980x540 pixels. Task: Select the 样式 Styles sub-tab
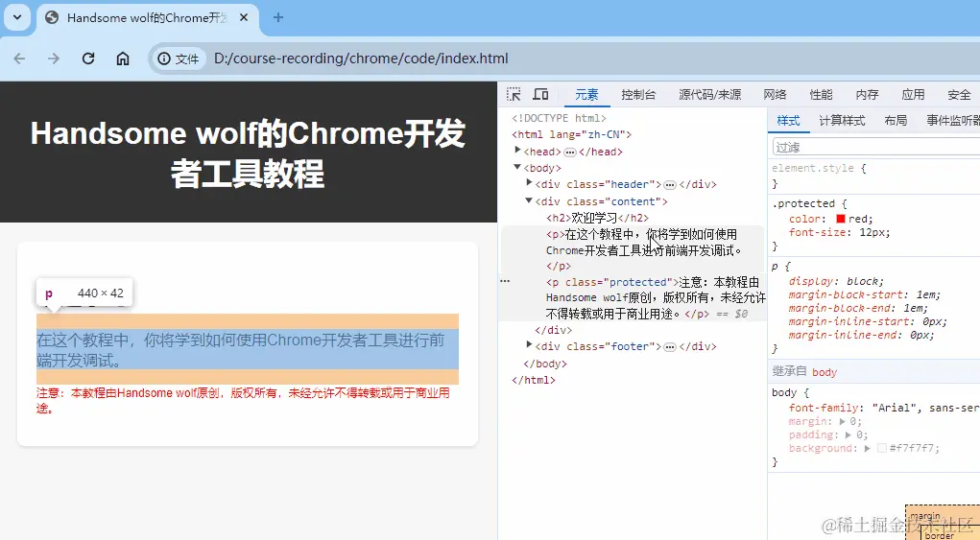[x=788, y=121]
